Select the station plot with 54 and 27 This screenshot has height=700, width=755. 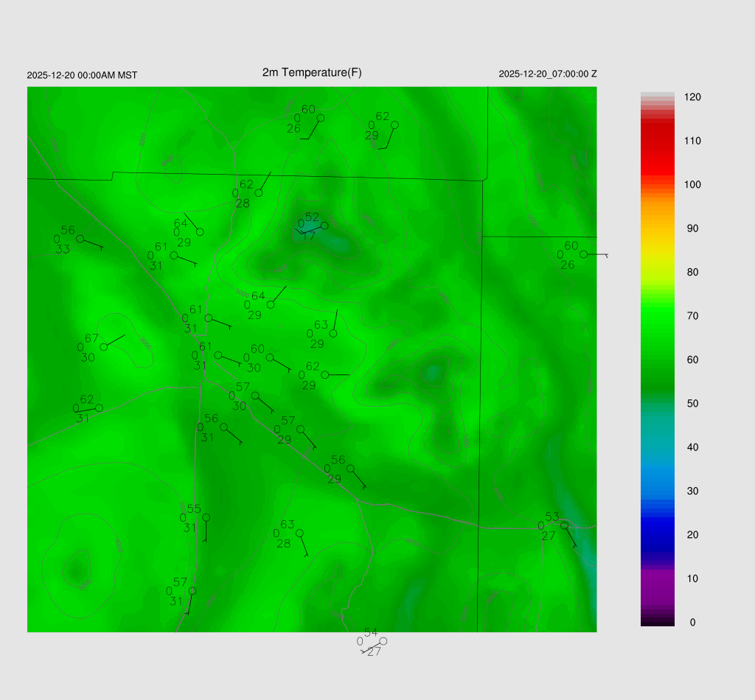[383, 641]
